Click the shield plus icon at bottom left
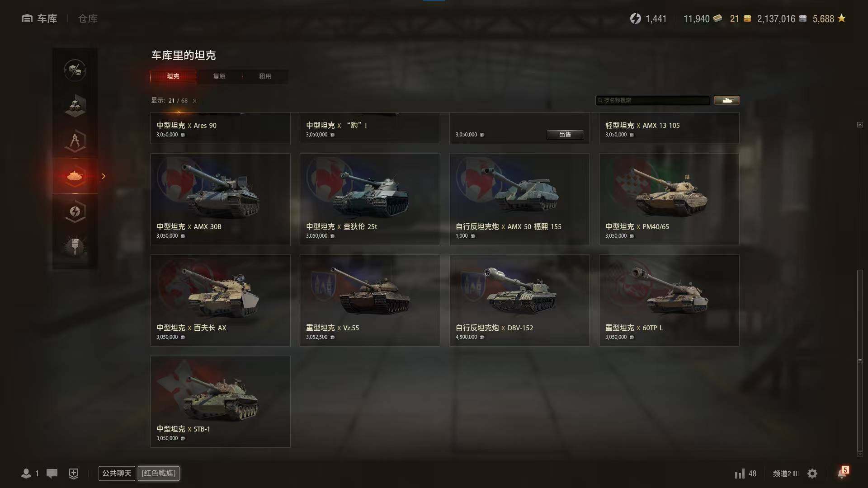The width and height of the screenshot is (868, 488). 74,473
